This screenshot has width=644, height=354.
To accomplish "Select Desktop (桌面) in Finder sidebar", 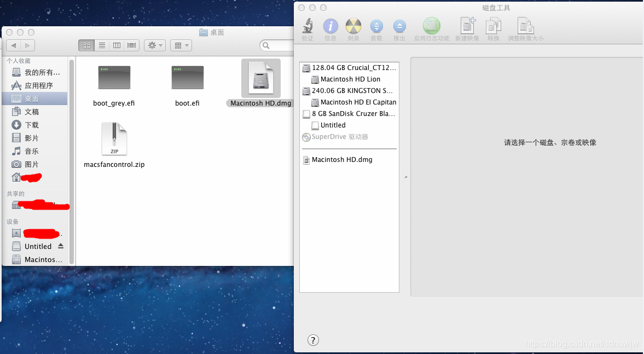I will 36,99.
